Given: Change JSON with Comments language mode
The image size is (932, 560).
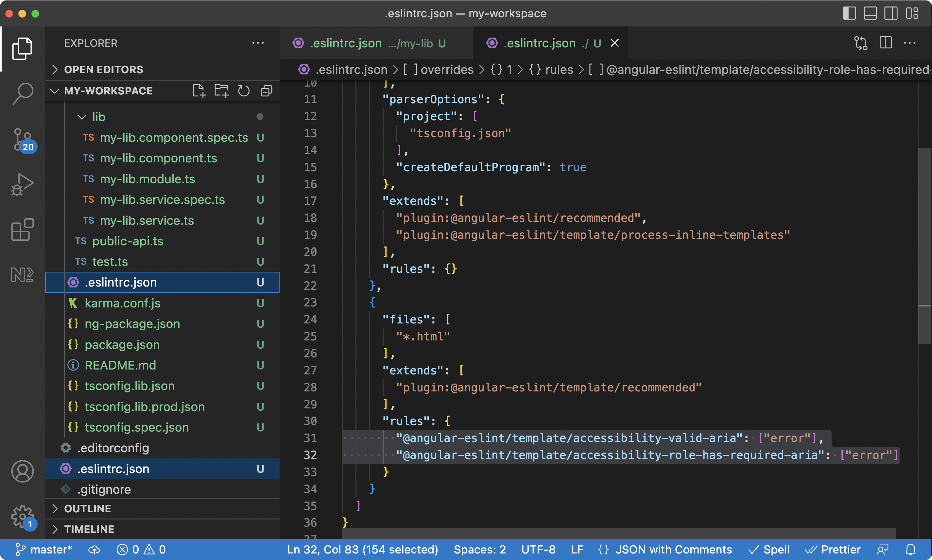Looking at the screenshot, I should 673,550.
